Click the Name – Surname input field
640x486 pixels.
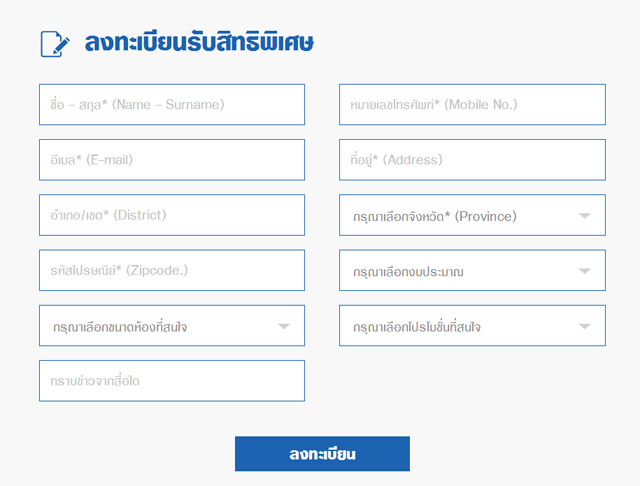172,104
